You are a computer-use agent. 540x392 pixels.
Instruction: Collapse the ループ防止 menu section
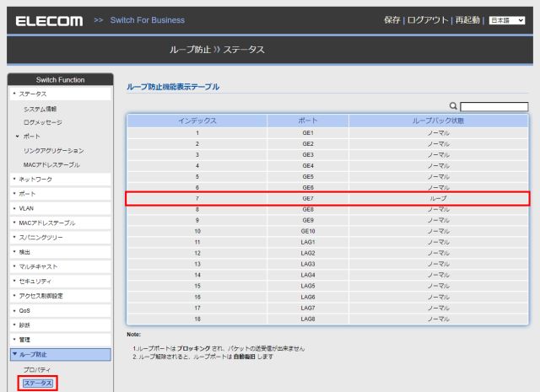coord(35,354)
